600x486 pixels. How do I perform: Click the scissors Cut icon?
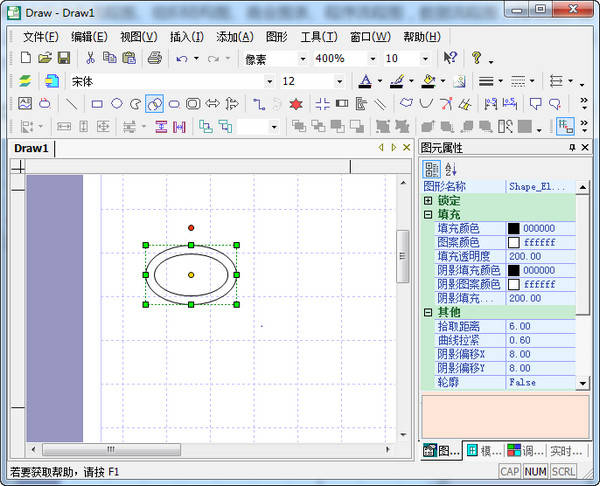(x=90, y=59)
